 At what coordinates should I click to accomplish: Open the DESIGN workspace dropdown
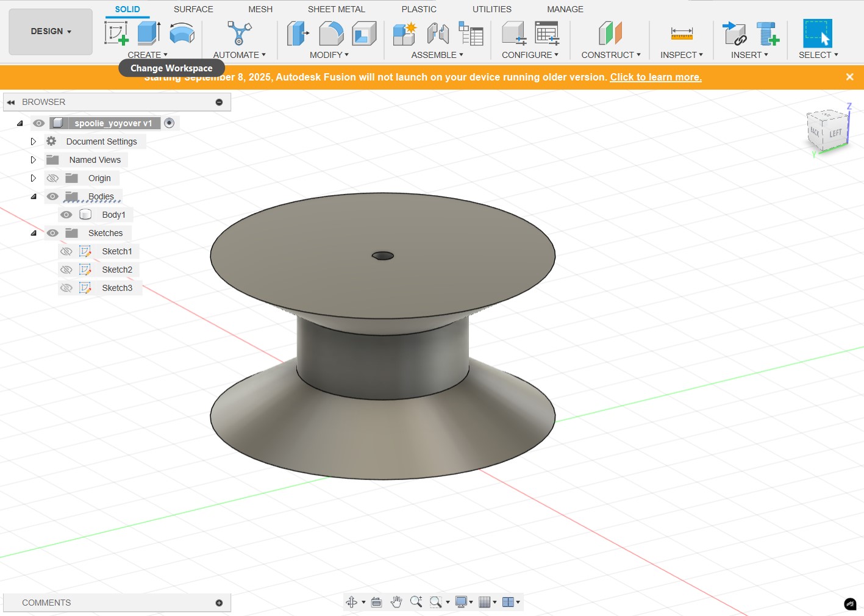(51, 32)
